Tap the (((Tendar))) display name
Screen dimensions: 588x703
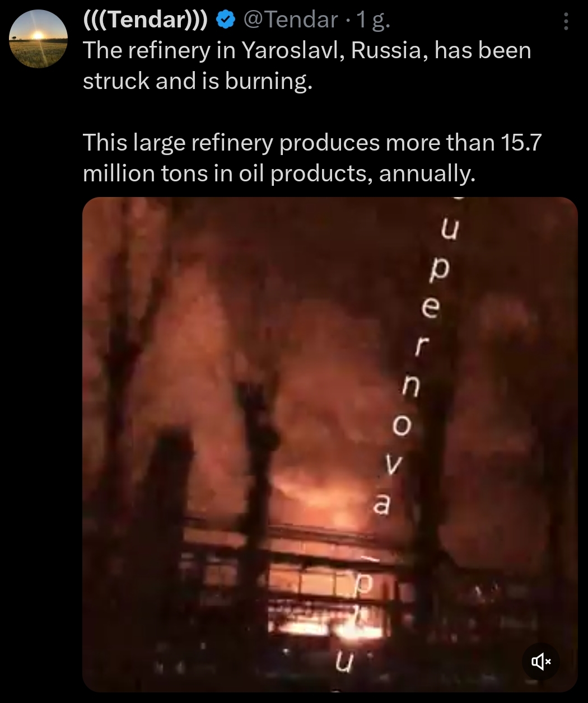pos(146,21)
